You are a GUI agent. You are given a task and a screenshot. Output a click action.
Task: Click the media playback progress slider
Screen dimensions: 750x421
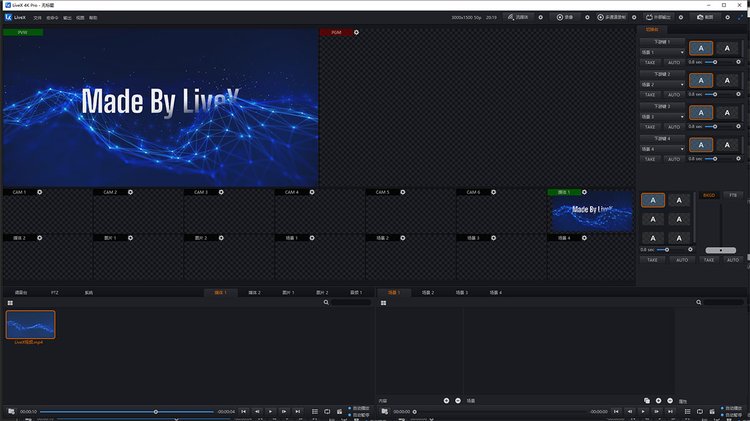coord(127,411)
